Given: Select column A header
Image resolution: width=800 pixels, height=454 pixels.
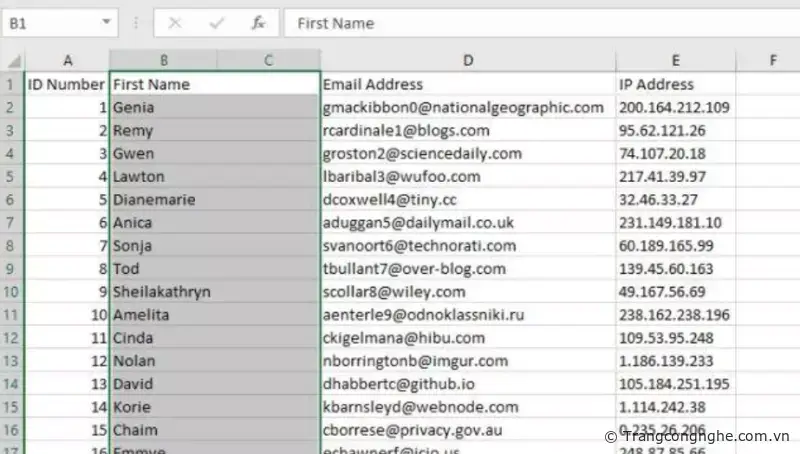Looking at the screenshot, I should [67, 61].
